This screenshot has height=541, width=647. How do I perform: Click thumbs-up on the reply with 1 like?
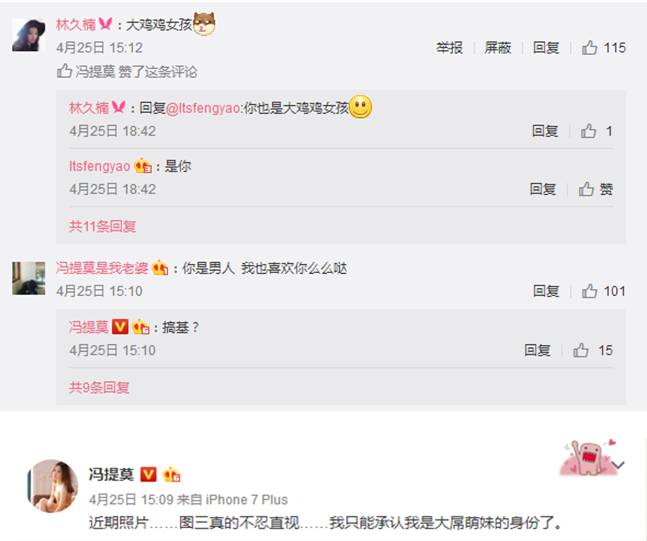(x=588, y=131)
